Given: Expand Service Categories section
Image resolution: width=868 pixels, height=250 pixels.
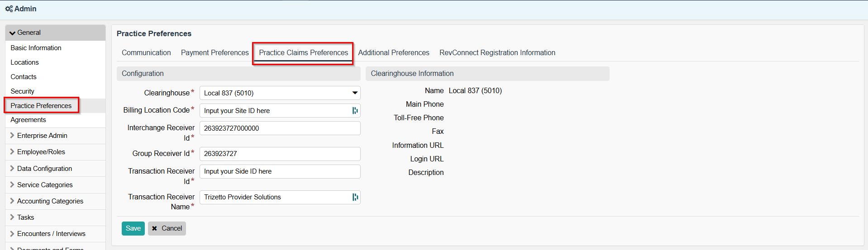Looking at the screenshot, I should point(12,184).
